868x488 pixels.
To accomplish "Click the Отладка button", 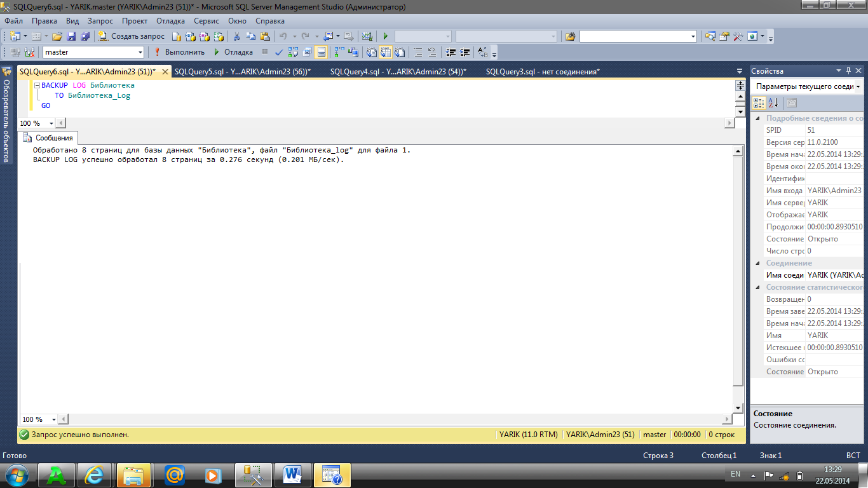I will click(234, 52).
